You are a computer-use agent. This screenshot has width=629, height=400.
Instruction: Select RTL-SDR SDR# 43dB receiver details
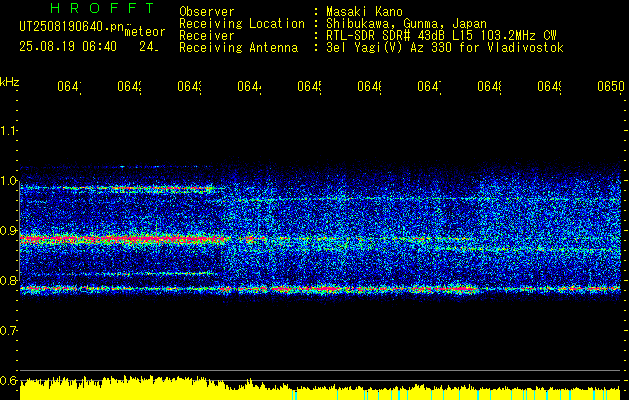pos(441,36)
